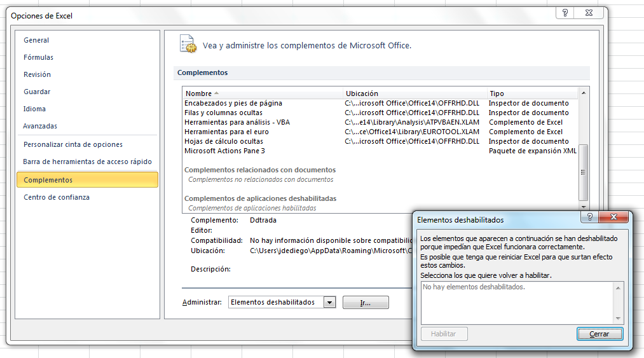This screenshot has height=358, width=644.
Task: Select Personalizar cinta de opciones
Action: coord(73,144)
